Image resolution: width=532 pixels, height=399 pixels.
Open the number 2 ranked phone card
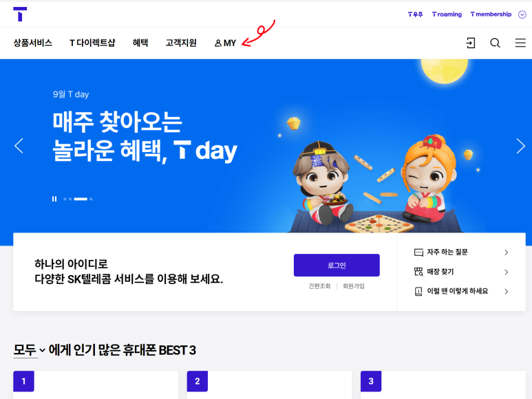pos(269,385)
